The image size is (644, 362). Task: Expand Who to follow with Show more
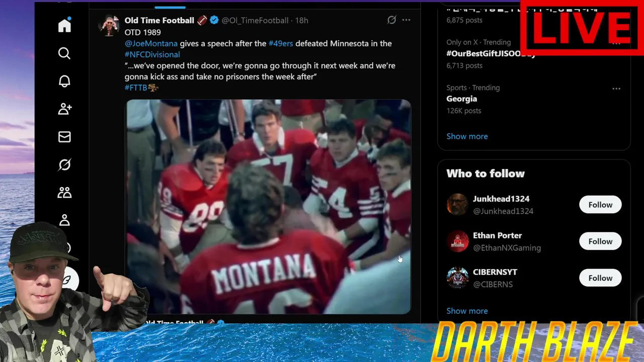[x=467, y=311]
